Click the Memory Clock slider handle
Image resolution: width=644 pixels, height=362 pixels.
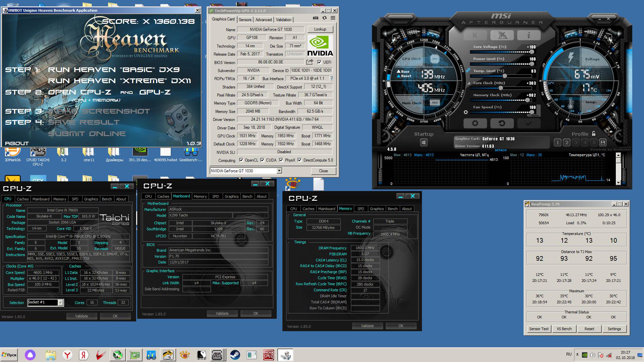[528, 100]
